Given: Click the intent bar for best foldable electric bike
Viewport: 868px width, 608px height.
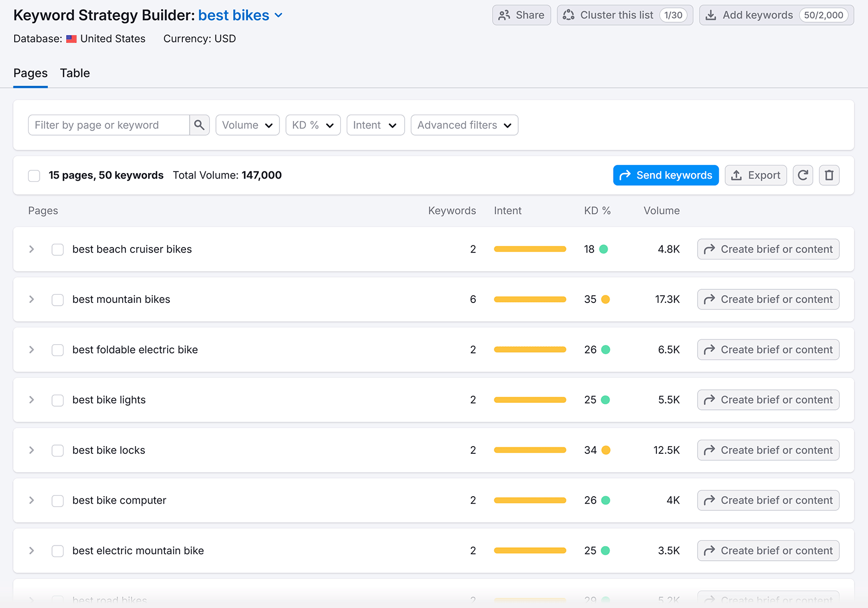Looking at the screenshot, I should click(530, 350).
